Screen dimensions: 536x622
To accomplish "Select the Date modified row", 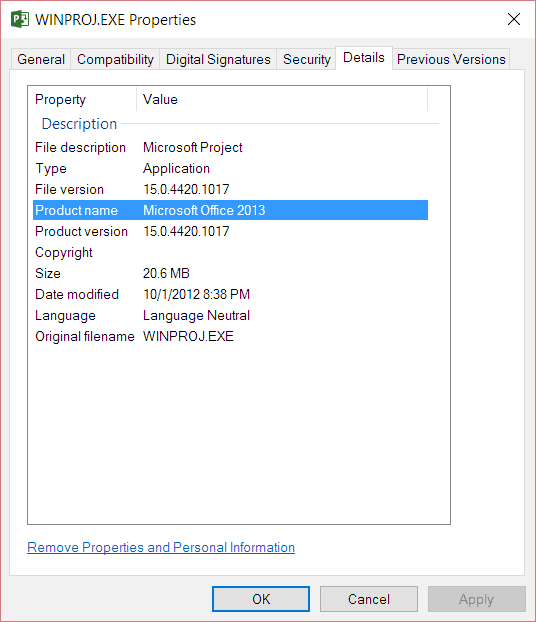I will pos(231,294).
